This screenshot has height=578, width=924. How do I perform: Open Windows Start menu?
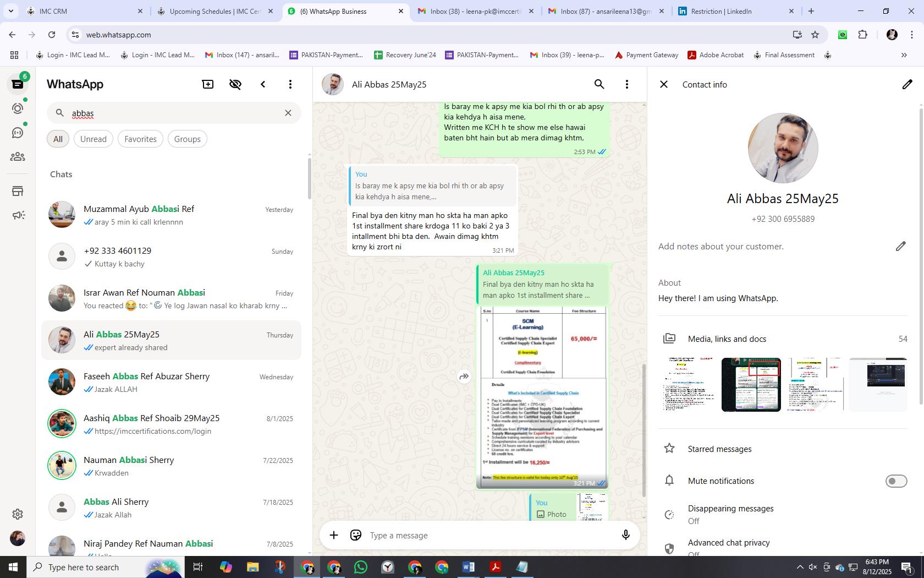13,567
